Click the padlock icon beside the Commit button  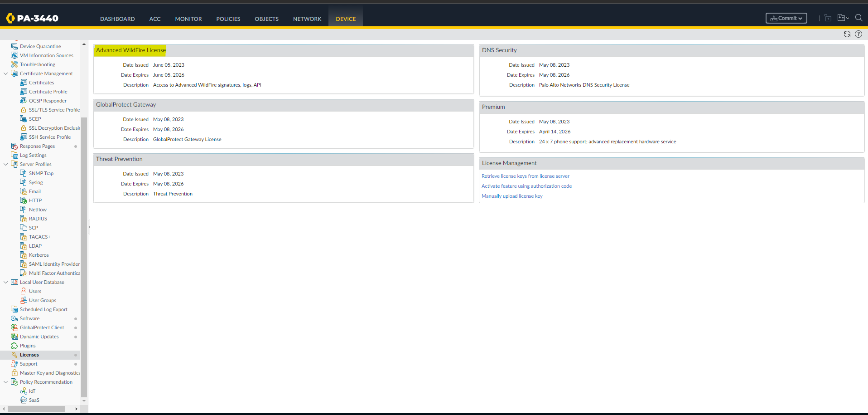point(827,18)
